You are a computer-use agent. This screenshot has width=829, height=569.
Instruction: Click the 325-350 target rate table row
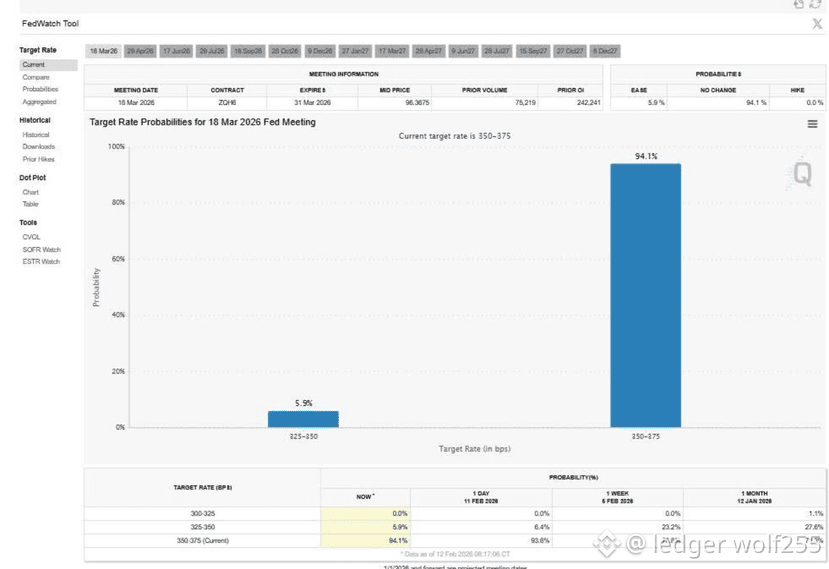click(x=455, y=527)
